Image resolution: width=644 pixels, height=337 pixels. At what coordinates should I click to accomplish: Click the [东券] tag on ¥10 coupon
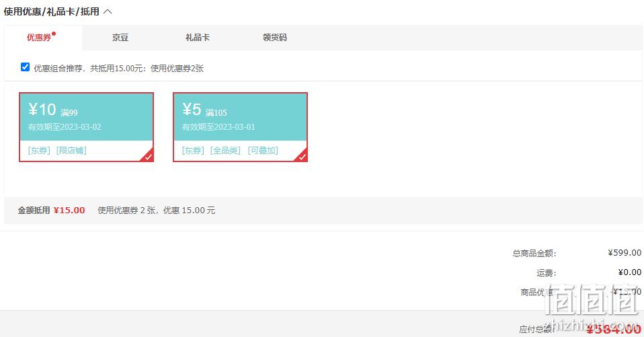(x=39, y=151)
